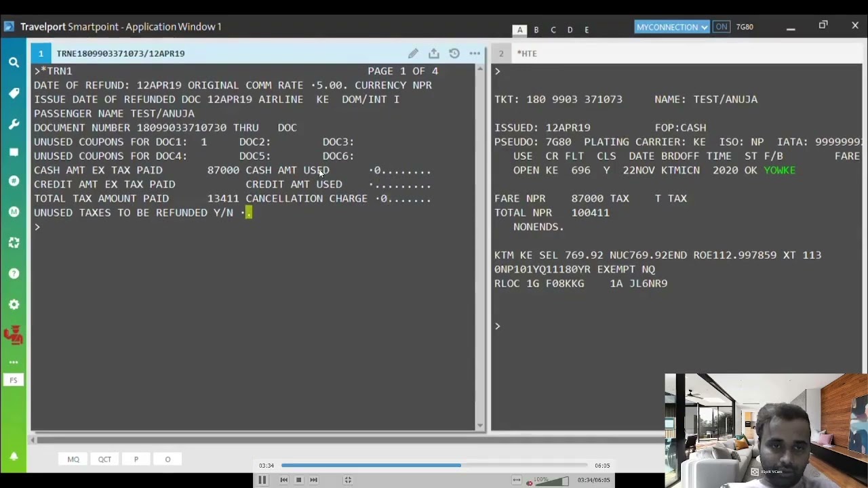
Task: Click the price tag icon in sidebar
Action: pyautogui.click(x=14, y=94)
